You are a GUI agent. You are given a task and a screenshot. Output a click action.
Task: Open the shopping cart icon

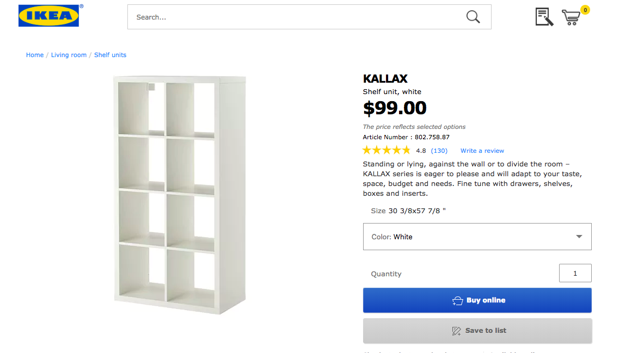(571, 18)
